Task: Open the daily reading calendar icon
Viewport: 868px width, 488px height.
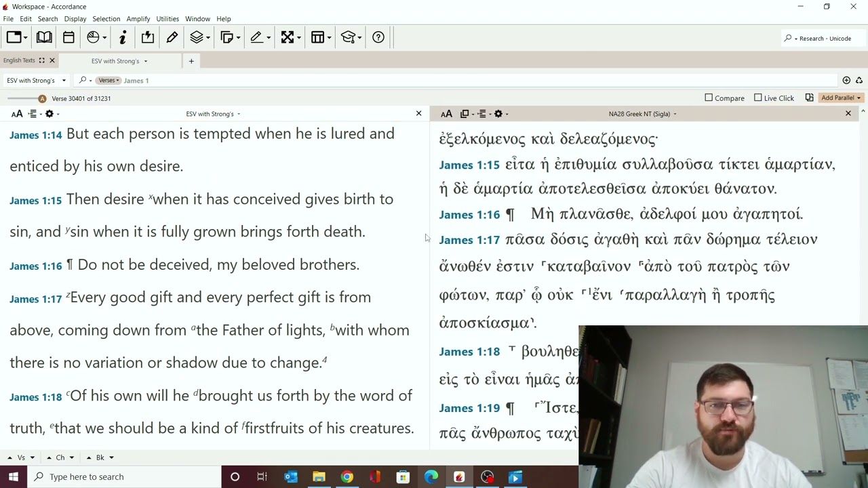Action: coord(68,38)
